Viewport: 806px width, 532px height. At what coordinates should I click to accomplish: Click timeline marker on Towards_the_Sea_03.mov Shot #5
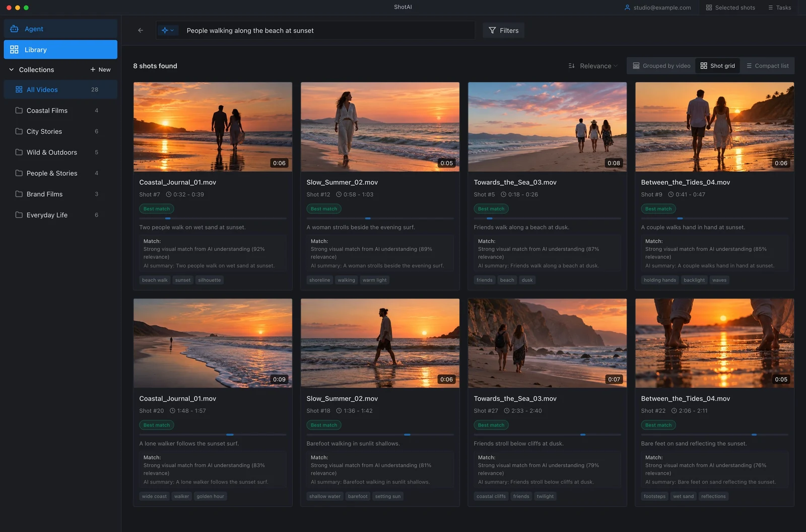click(x=489, y=218)
